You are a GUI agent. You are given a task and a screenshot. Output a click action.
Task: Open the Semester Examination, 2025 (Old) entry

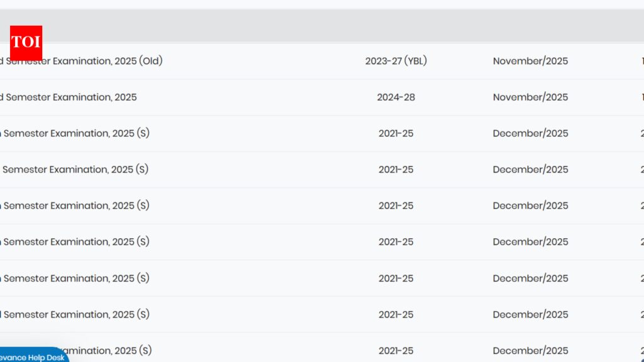[81, 61]
